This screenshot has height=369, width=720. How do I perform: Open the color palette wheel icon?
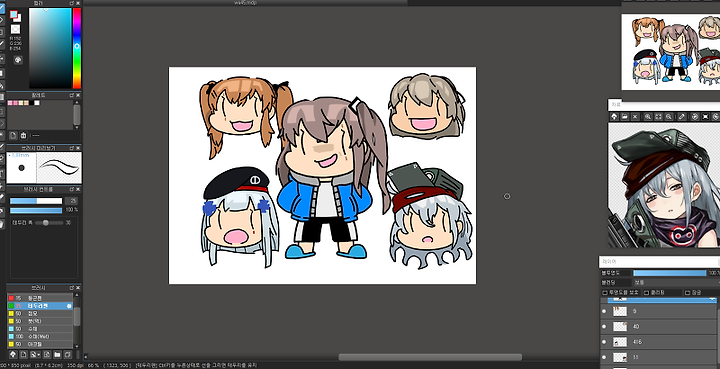click(18, 60)
